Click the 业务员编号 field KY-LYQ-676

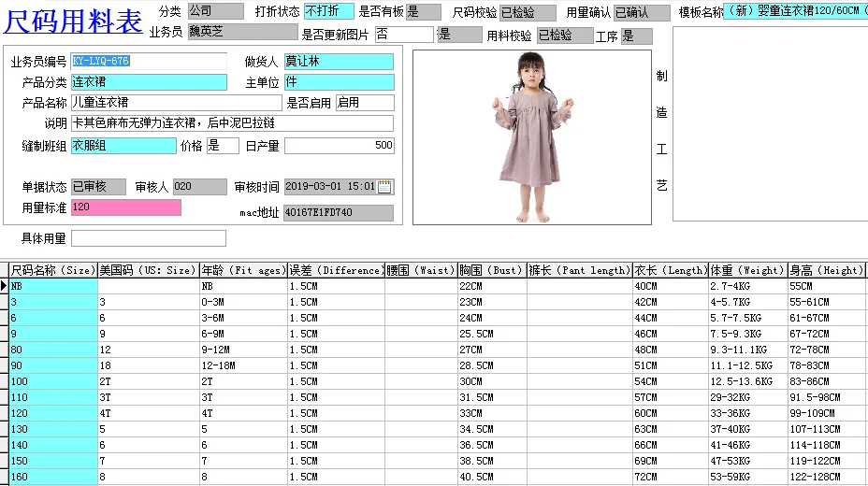(149, 61)
